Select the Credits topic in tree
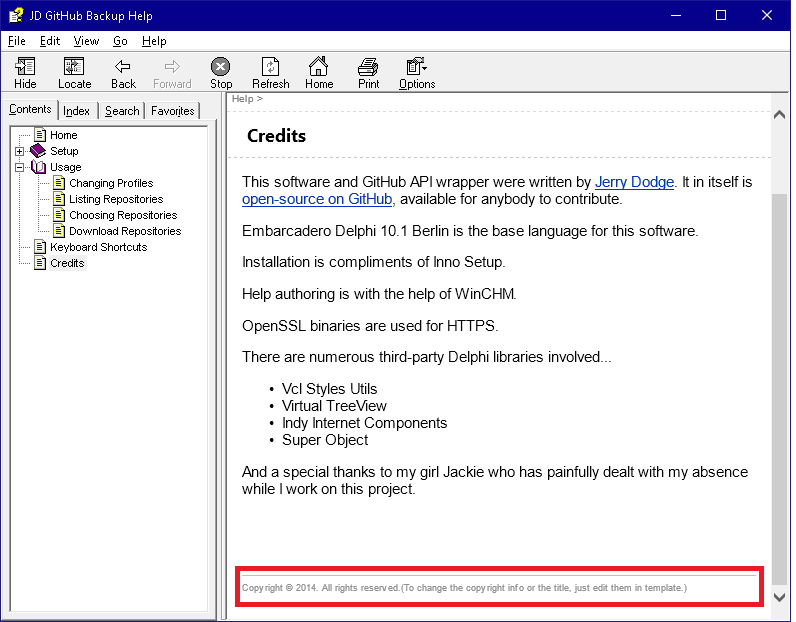796x622 pixels. (68, 263)
